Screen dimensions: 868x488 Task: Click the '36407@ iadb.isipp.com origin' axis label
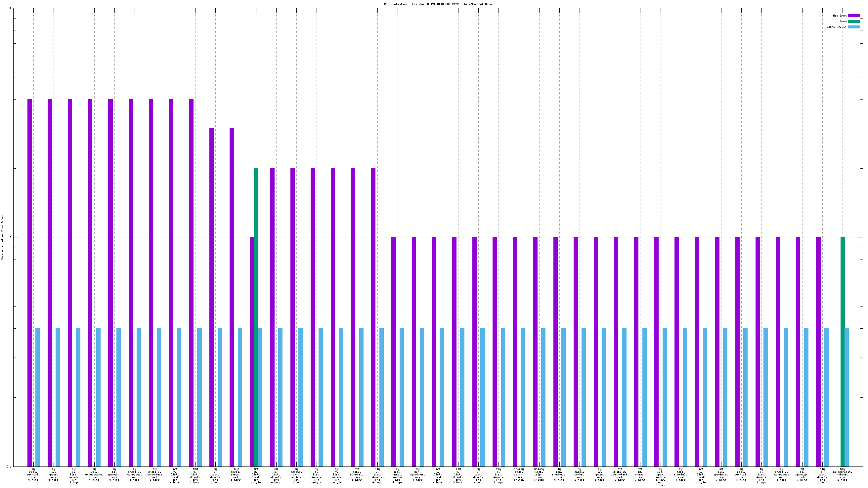[519, 474]
